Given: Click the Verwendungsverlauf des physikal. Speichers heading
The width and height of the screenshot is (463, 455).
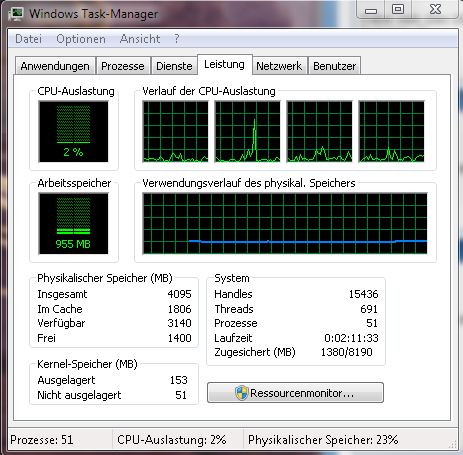Looking at the screenshot, I should pyautogui.click(x=249, y=183).
